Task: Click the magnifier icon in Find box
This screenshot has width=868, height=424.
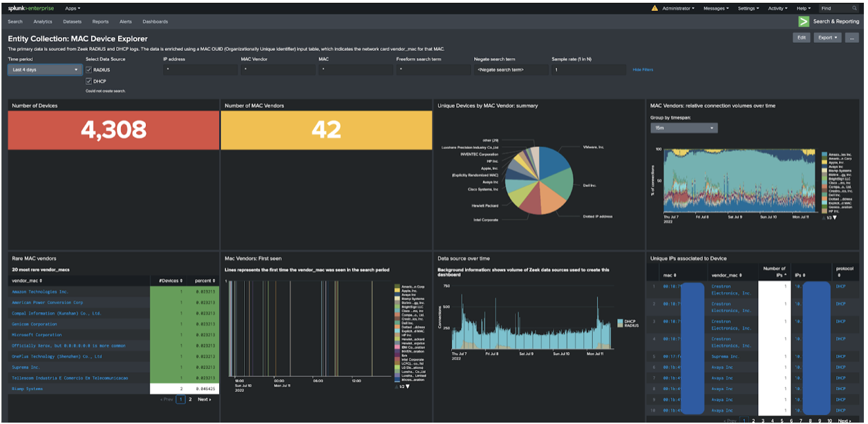Action: pyautogui.click(x=854, y=8)
